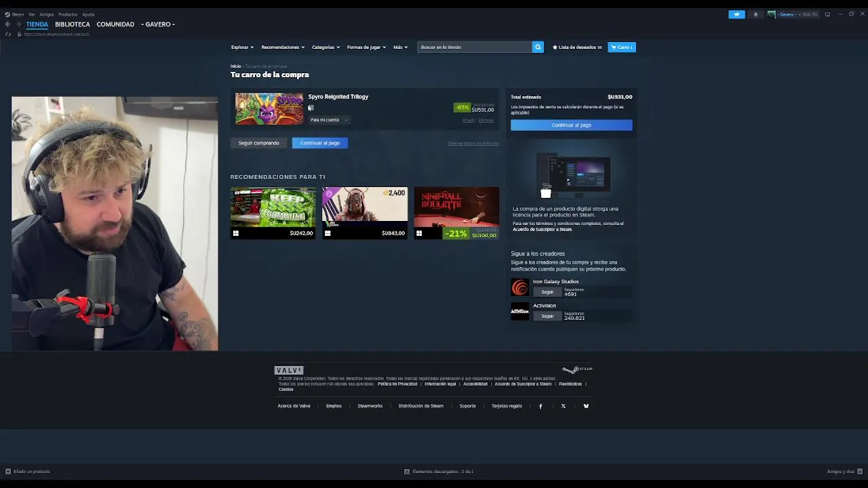The height and width of the screenshot is (488, 868).
Task: Click the Activision logo
Action: pyautogui.click(x=519, y=311)
